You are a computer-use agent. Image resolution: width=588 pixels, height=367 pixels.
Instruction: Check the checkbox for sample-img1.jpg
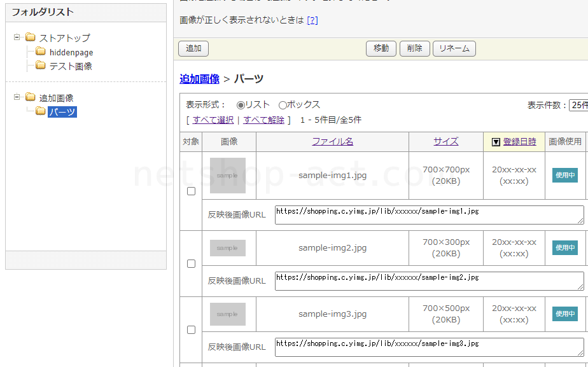pyautogui.click(x=191, y=191)
